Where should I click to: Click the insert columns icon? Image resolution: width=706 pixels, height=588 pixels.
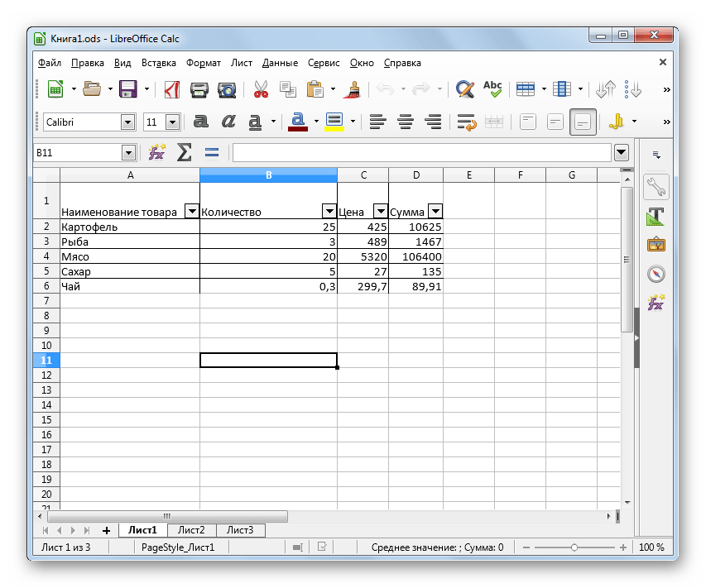click(x=562, y=89)
